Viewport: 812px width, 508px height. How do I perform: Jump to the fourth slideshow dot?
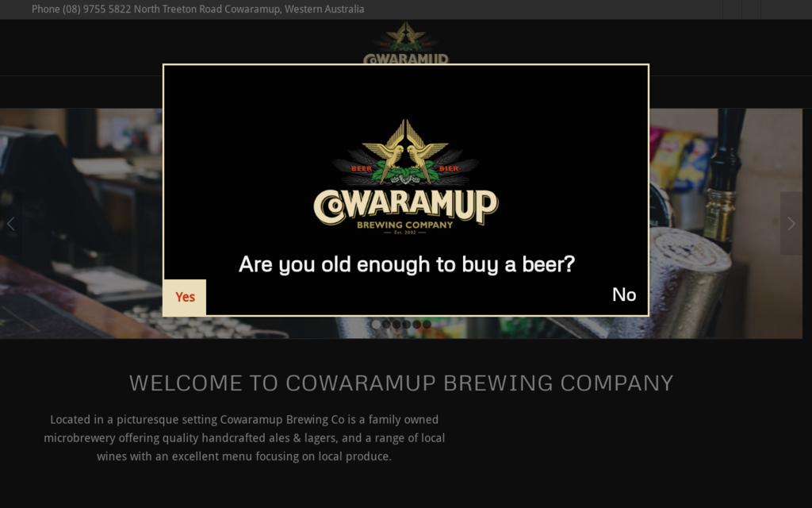pos(407,324)
